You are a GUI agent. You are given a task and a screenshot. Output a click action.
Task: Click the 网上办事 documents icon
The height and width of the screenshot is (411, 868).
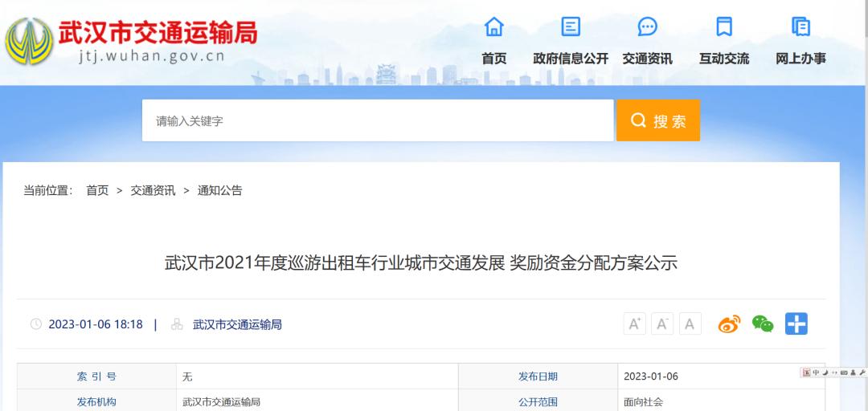click(x=800, y=26)
